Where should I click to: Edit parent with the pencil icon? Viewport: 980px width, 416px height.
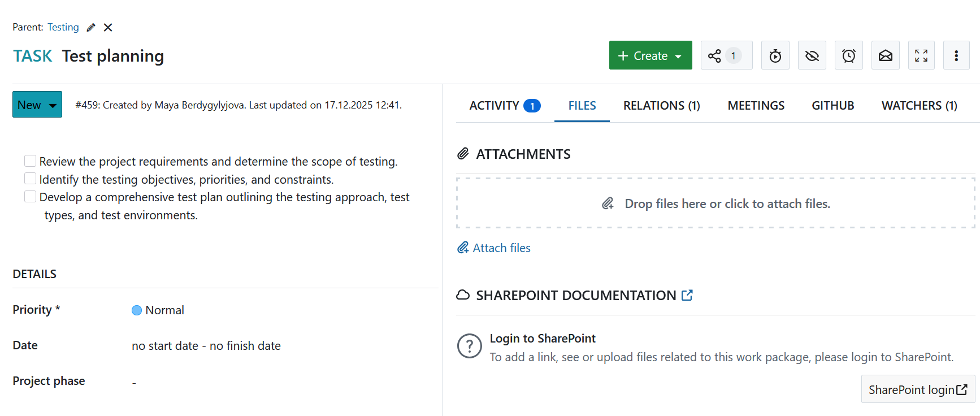(x=91, y=27)
